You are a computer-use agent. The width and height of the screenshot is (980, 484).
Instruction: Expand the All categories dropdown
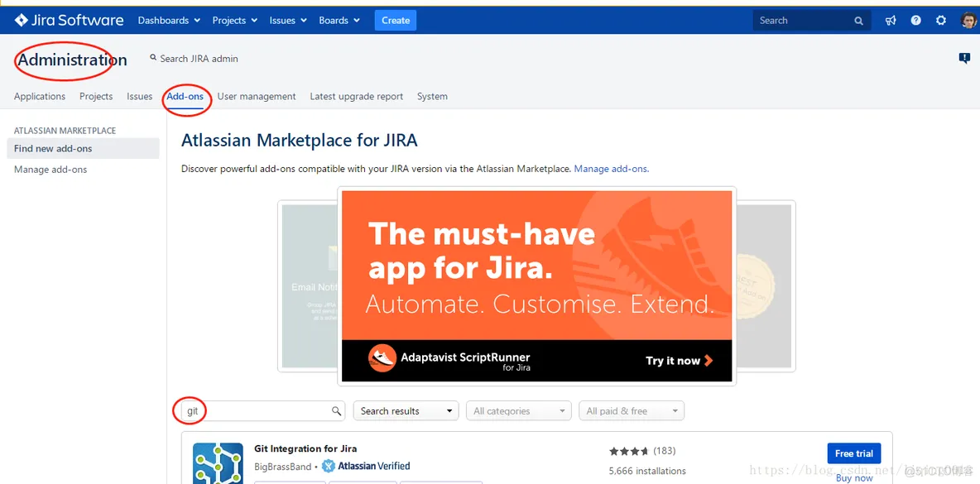click(x=519, y=411)
